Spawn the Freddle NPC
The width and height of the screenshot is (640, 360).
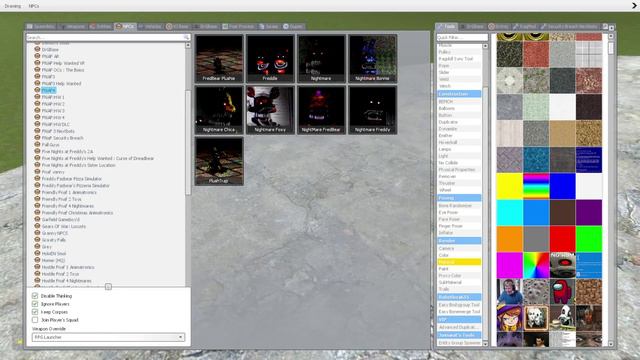point(270,58)
